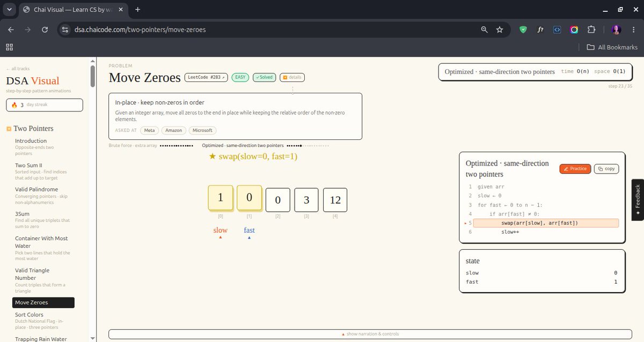Open Chrome three-dot menu
This screenshot has height=342, width=644.
click(x=633, y=29)
